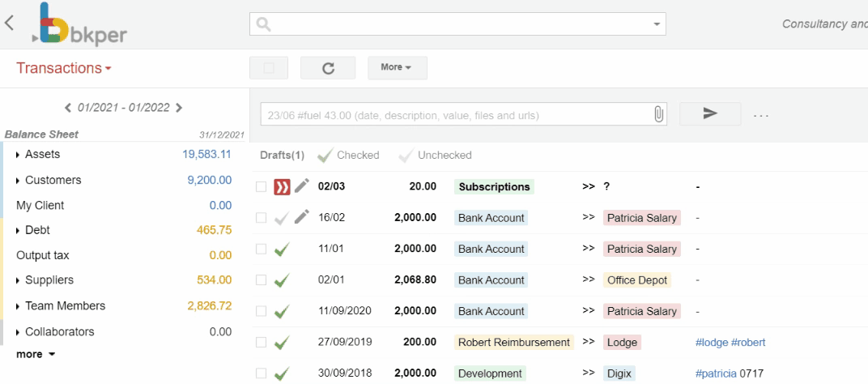Viewport: 868px width, 384px height.
Task: Switch to the Checked filter
Action: (349, 155)
